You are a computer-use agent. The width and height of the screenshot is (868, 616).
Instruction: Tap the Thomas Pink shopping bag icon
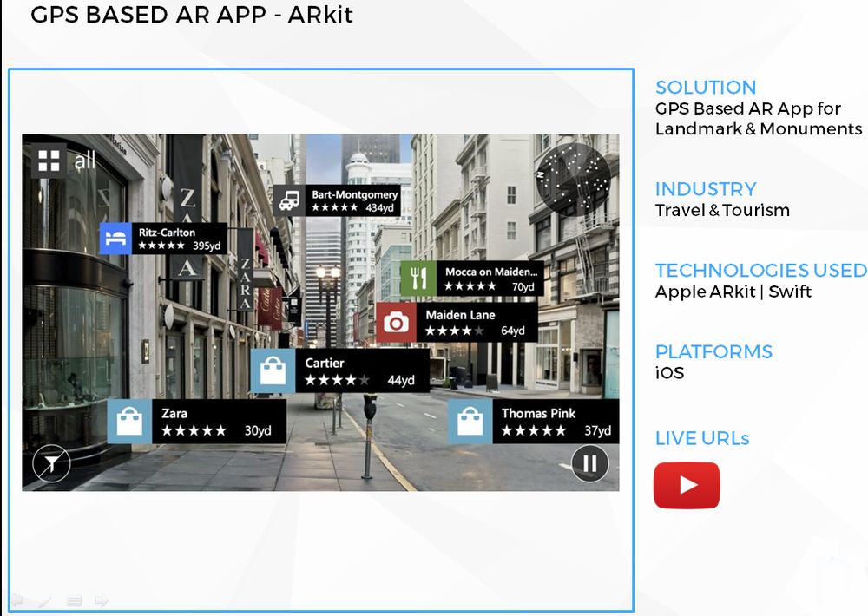(x=470, y=421)
